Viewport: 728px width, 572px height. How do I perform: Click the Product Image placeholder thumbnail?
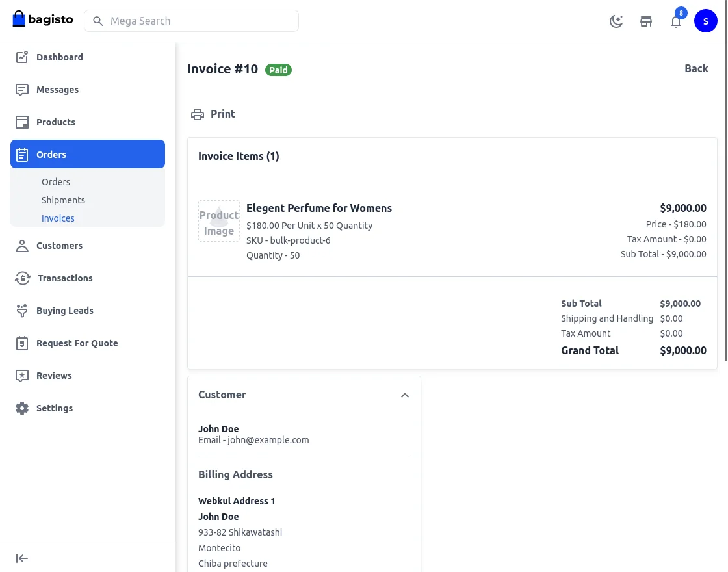219,221
